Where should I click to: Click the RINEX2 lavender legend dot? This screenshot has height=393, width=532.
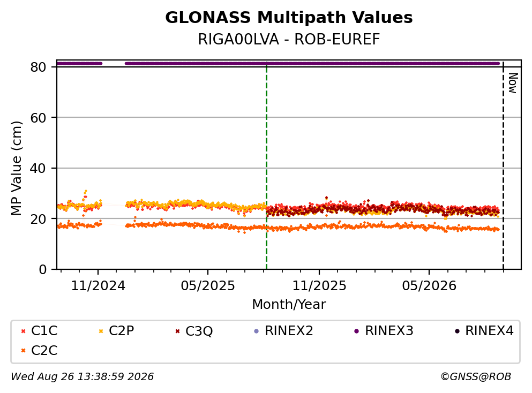(x=257, y=331)
